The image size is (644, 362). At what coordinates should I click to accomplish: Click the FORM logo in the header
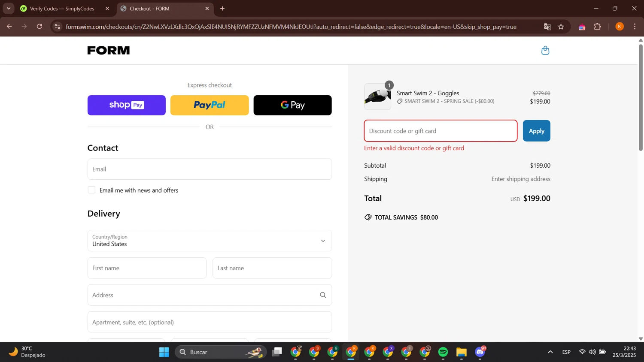[x=109, y=51]
